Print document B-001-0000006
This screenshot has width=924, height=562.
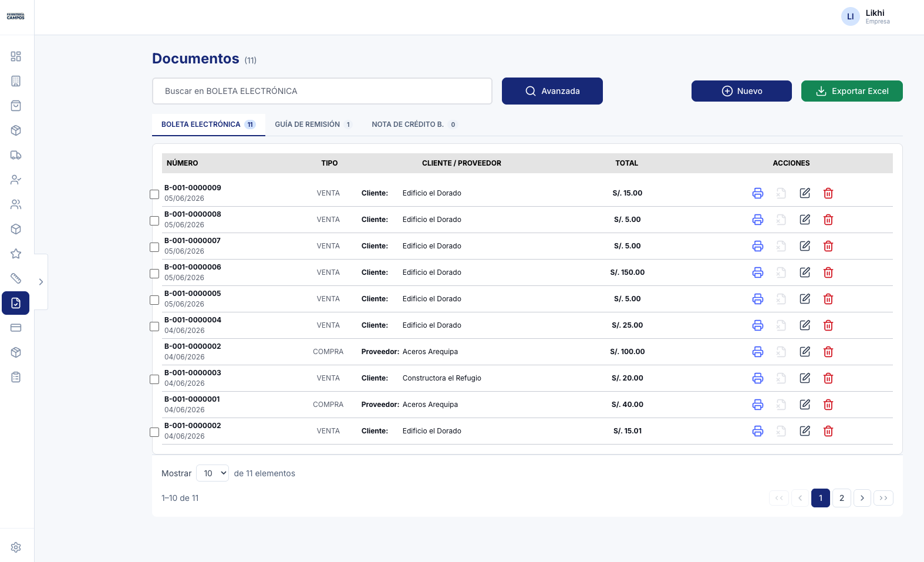758,272
